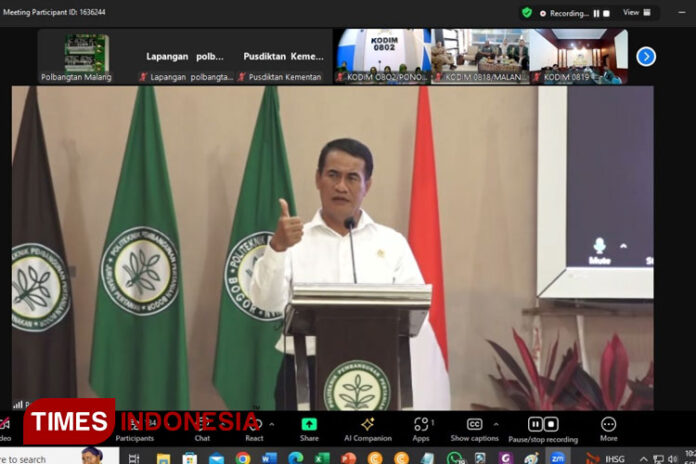Select the Pusdiktan Kementan participant tile
This screenshot has height=464, width=696.
(284, 56)
